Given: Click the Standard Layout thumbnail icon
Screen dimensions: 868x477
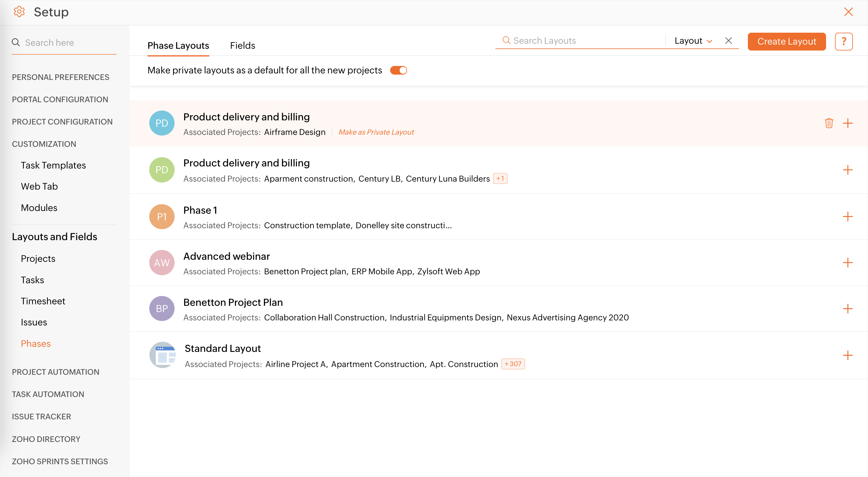Looking at the screenshot, I should 162,355.
